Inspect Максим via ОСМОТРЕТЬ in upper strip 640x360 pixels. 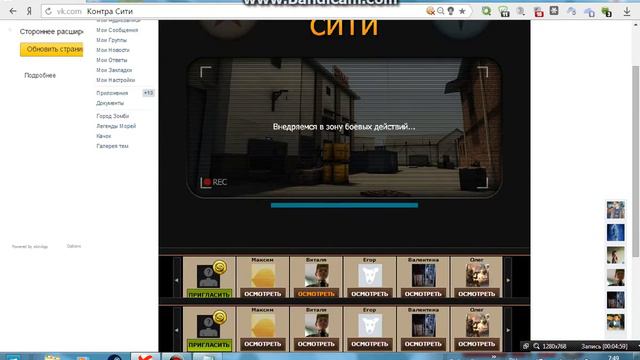[x=262, y=294]
